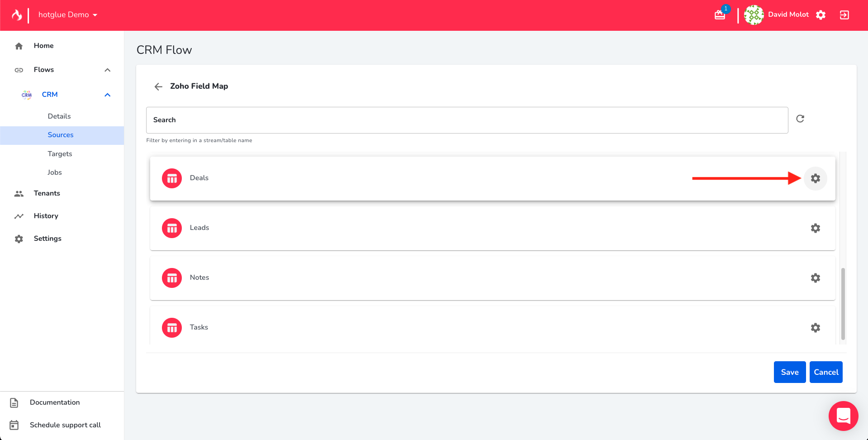Refresh the stream list with the reload icon
The height and width of the screenshot is (440, 868).
800,119
